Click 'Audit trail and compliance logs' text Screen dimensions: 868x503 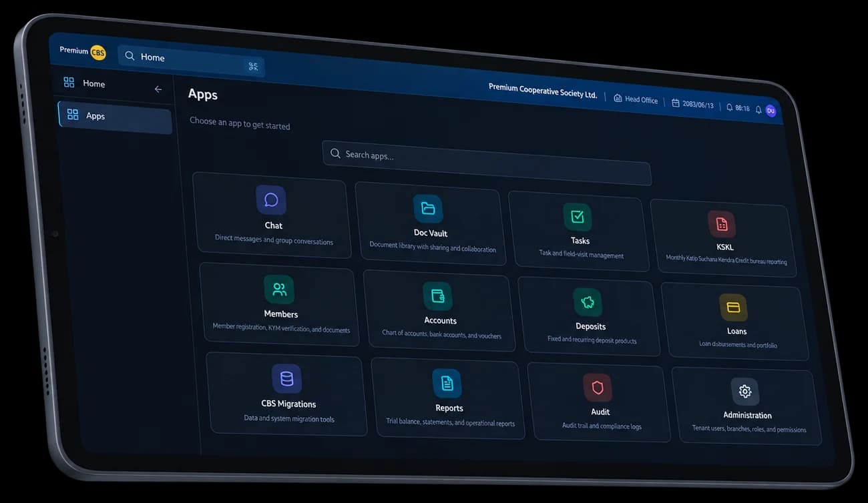click(602, 426)
